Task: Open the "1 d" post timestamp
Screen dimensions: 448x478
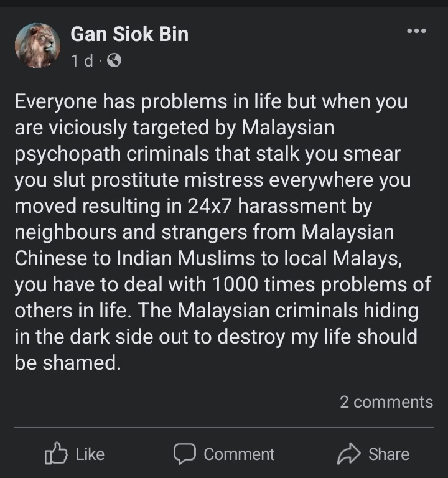Action: 82,60
